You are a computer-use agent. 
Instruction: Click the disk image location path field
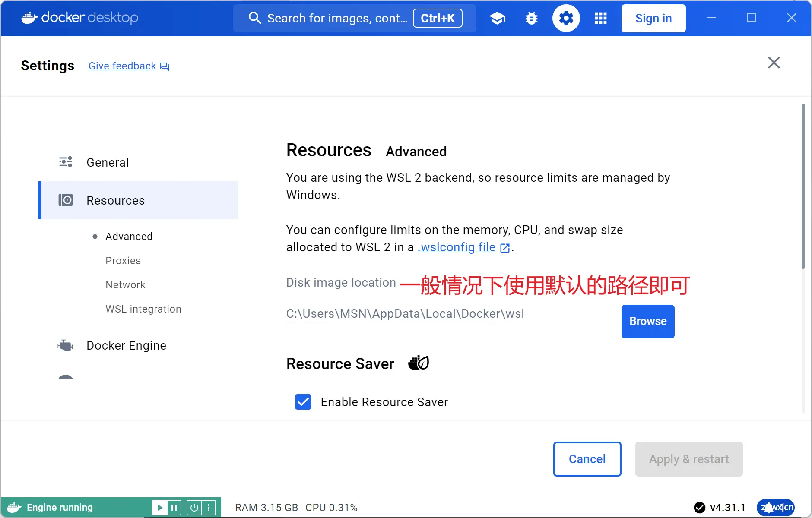(x=447, y=314)
